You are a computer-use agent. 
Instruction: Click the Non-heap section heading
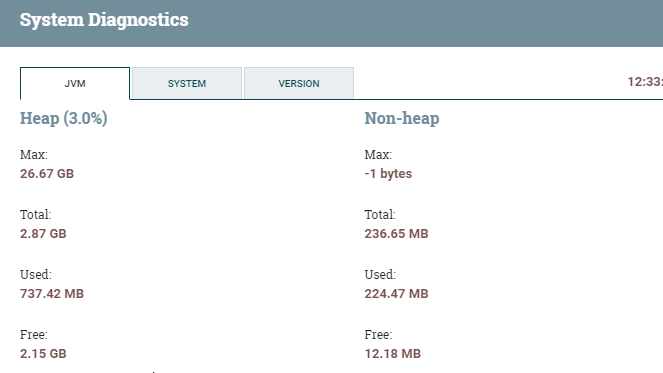[402, 118]
